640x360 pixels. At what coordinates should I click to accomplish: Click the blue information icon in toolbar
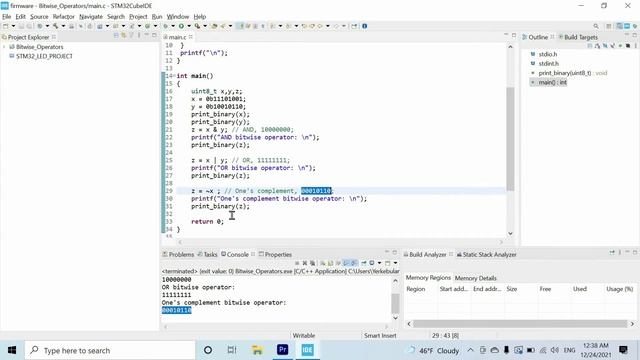364,26
